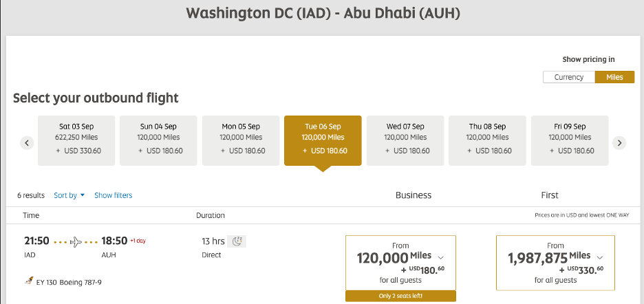Switch pricing display to Miles
Screen dimensions: 644x304
click(x=614, y=77)
